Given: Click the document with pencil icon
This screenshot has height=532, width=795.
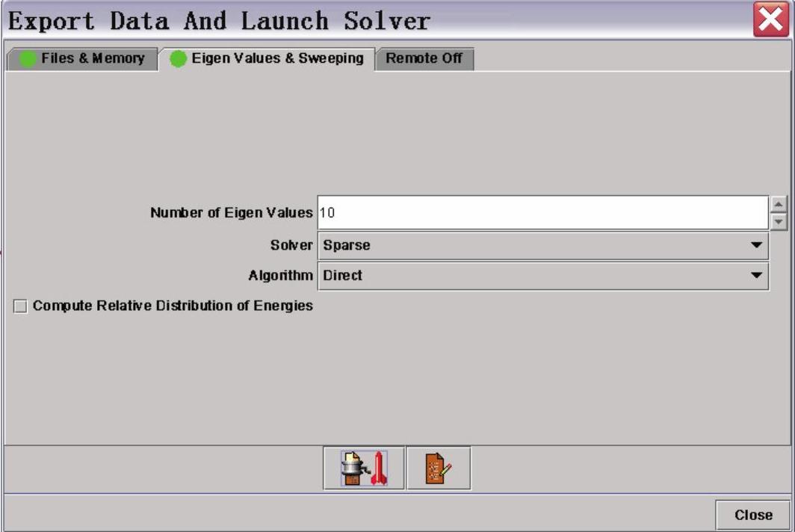Looking at the screenshot, I should 439,468.
